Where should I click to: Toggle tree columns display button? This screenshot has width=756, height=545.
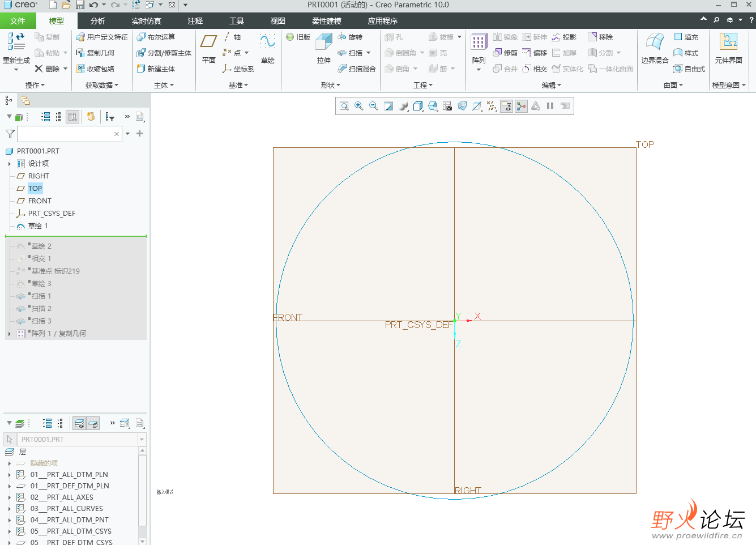tap(72, 117)
